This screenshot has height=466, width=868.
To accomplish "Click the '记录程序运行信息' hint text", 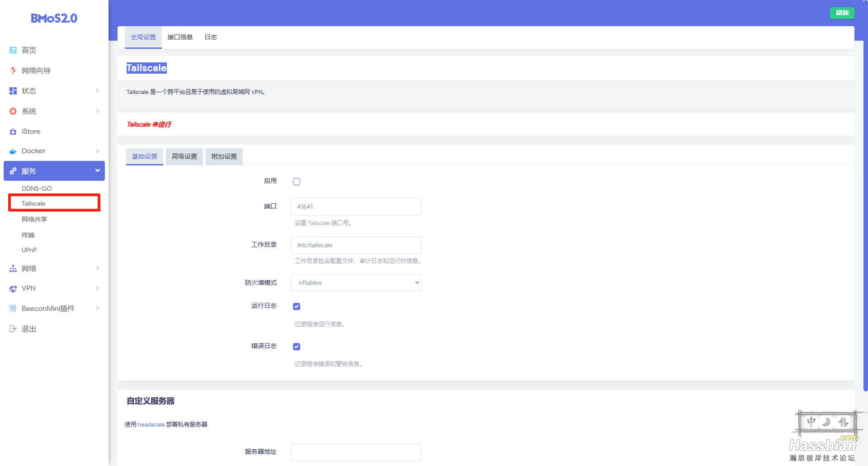I will (320, 324).
